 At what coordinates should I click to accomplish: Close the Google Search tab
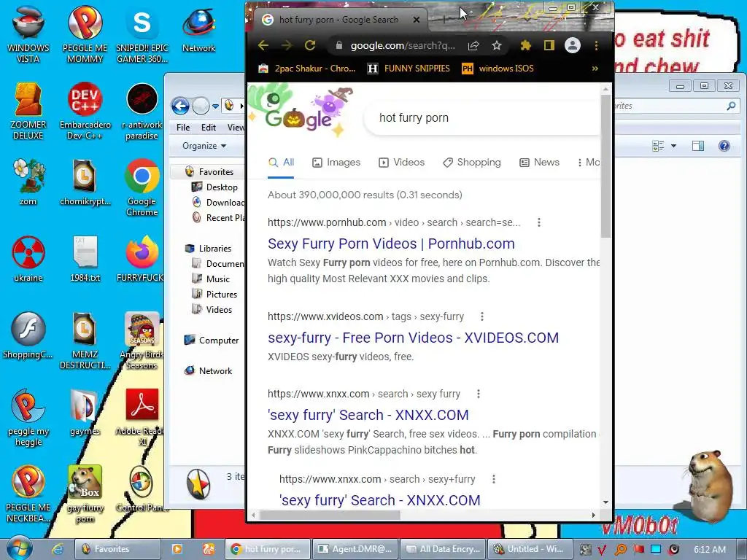point(417,20)
